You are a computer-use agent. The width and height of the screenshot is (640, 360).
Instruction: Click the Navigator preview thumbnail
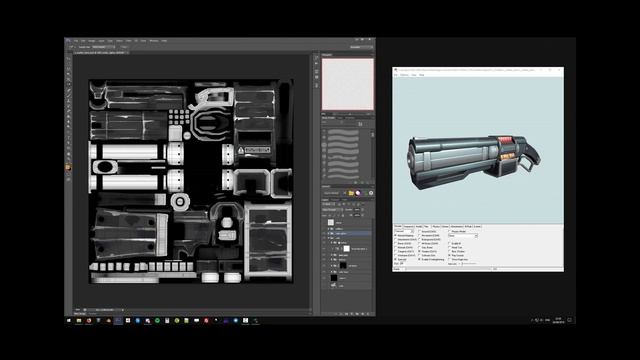click(x=348, y=84)
